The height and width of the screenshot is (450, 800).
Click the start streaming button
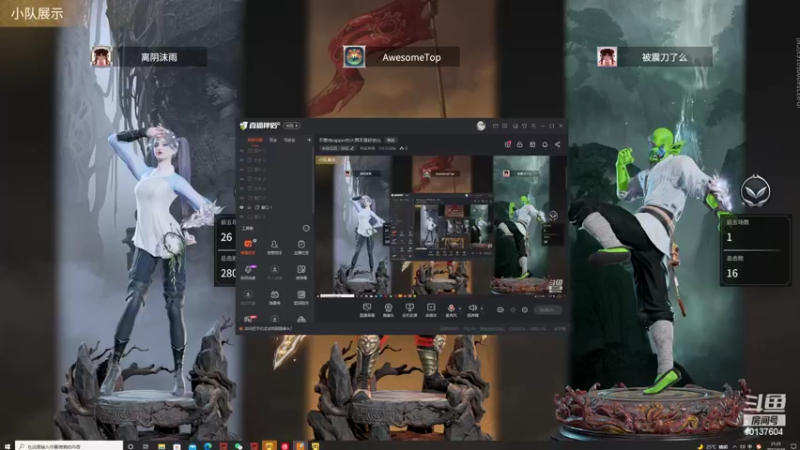click(547, 310)
